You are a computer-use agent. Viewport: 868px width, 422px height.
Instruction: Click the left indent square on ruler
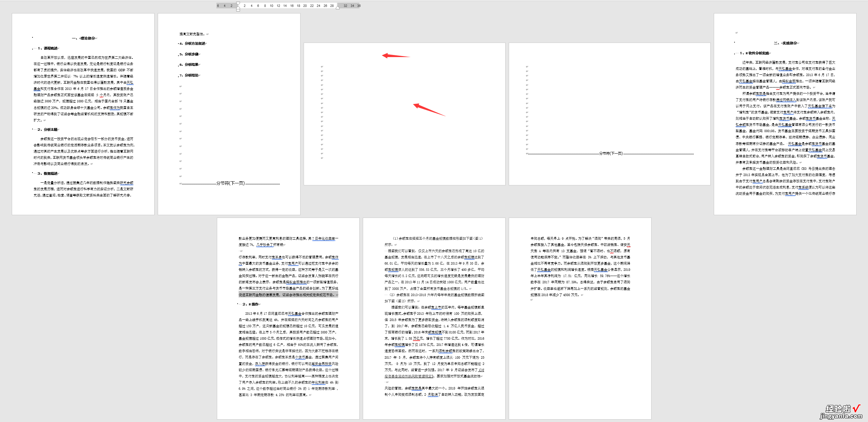click(x=238, y=10)
